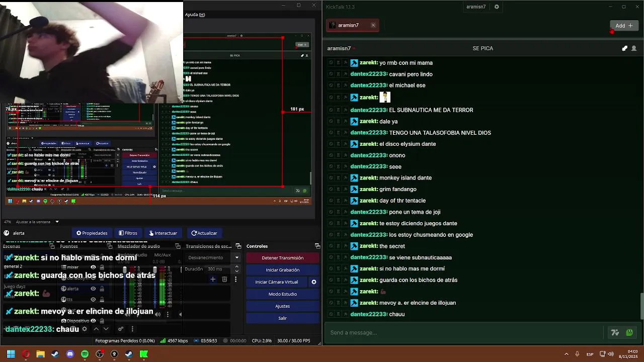This screenshot has height=362, width=644.
Task: Open Ajustes in OBS controls
Action: click(x=282, y=306)
